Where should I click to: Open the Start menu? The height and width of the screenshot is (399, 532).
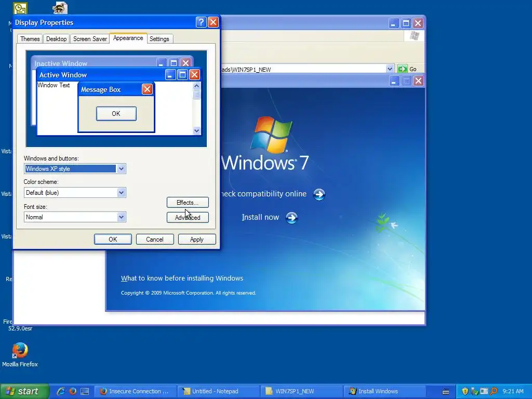[x=24, y=391]
